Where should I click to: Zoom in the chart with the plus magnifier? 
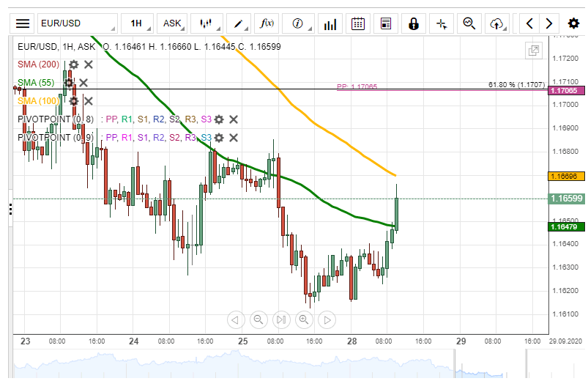304,319
